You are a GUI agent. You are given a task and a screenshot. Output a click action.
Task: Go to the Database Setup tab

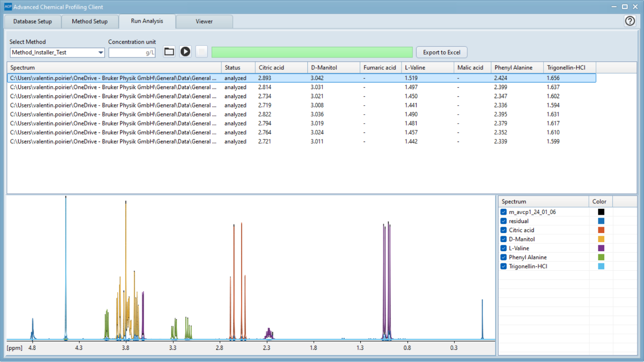point(32,22)
